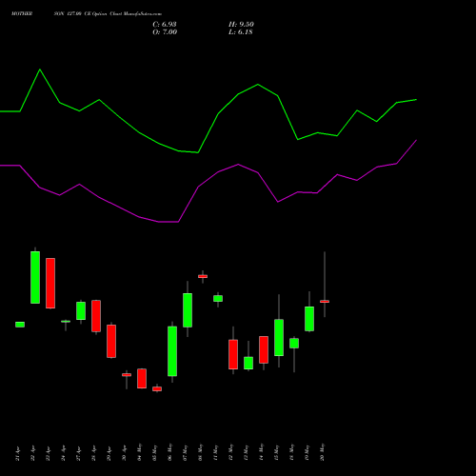Screen dimensions: 476x476
Task: Select the '18 May' date label
Action: coord(292,452)
